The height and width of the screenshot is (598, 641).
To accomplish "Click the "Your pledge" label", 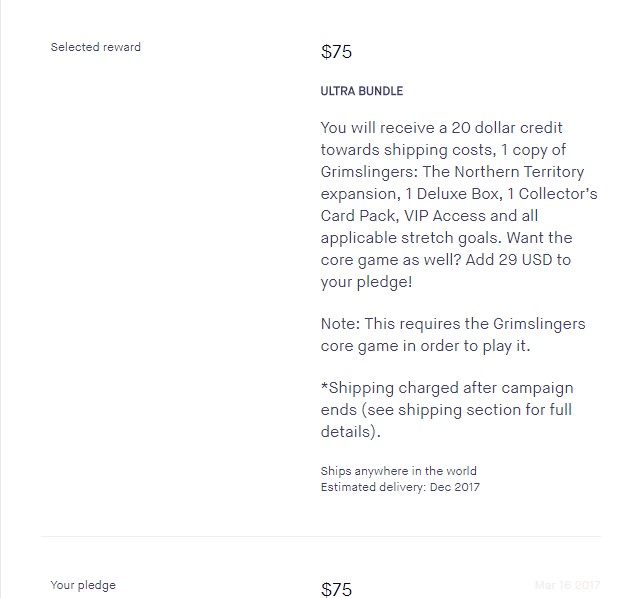I will [83, 585].
